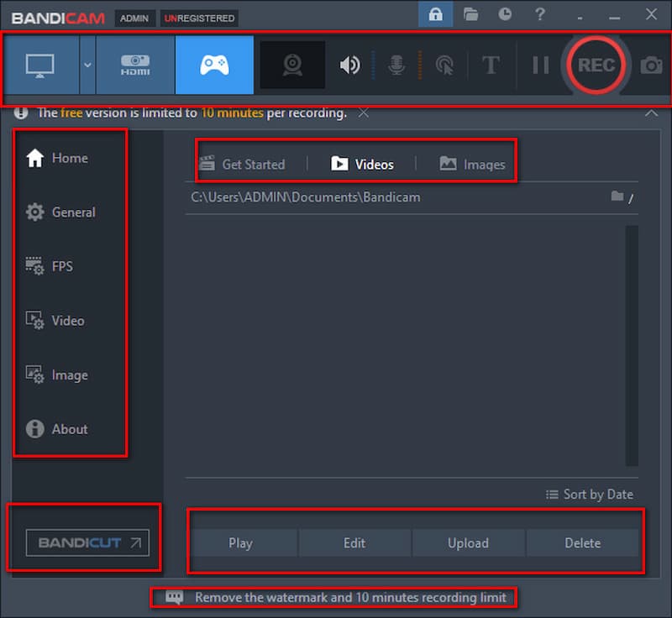
Task: Toggle microphone recording
Action: point(396,65)
